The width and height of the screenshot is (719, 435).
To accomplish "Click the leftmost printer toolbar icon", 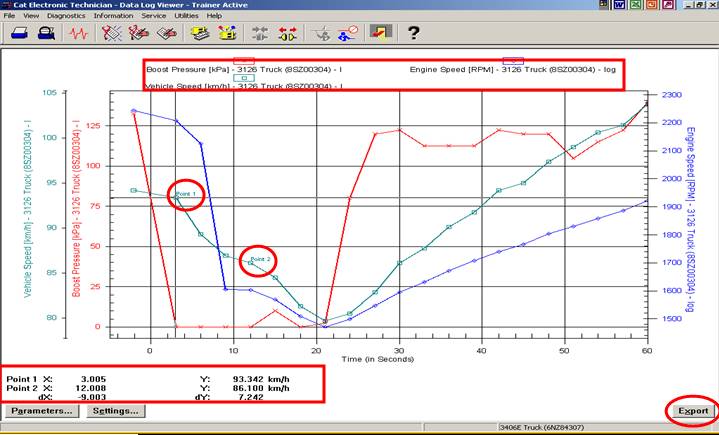I will click(18, 33).
